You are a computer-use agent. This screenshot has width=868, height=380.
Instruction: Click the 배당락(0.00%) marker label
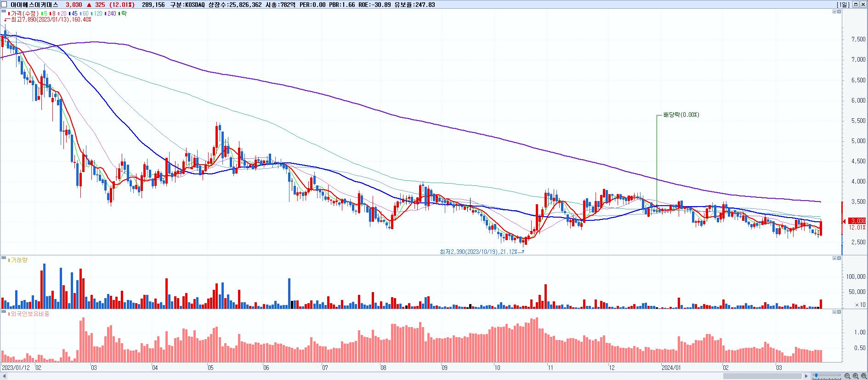pos(681,115)
